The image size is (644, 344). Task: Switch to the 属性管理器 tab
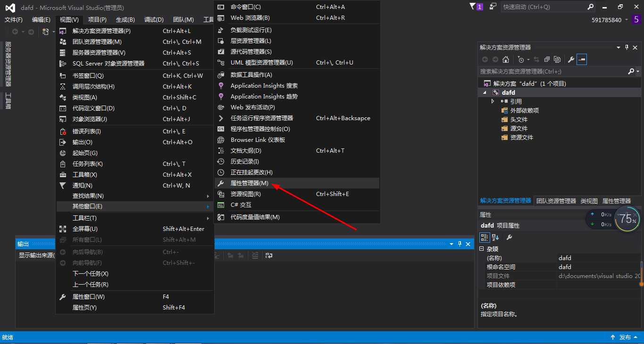point(617,201)
